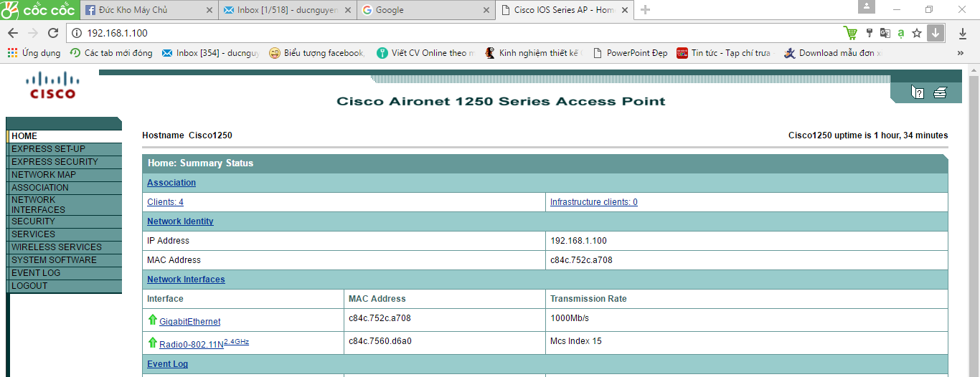Click the green shopping cart icon
980x377 pixels.
pyautogui.click(x=850, y=33)
